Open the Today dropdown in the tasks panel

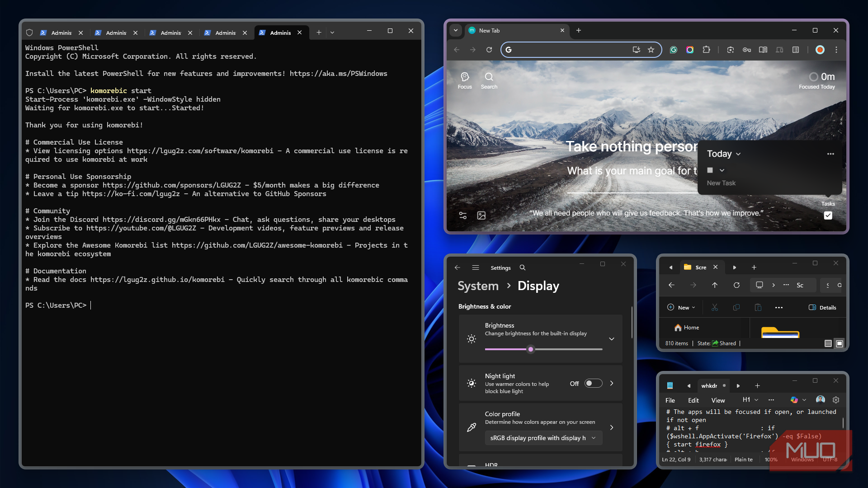click(x=724, y=154)
